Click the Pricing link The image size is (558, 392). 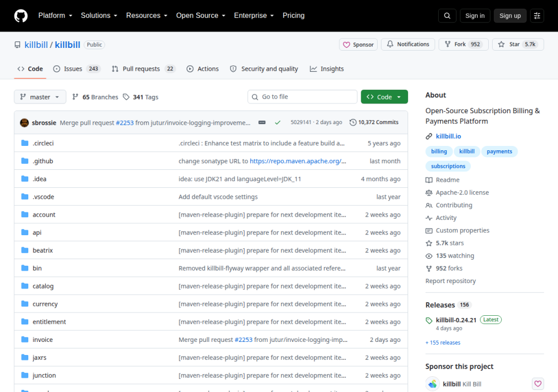tap(294, 16)
